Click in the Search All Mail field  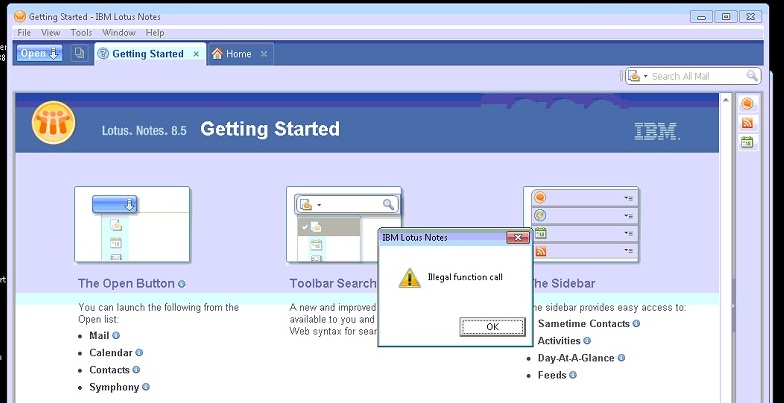click(x=695, y=76)
